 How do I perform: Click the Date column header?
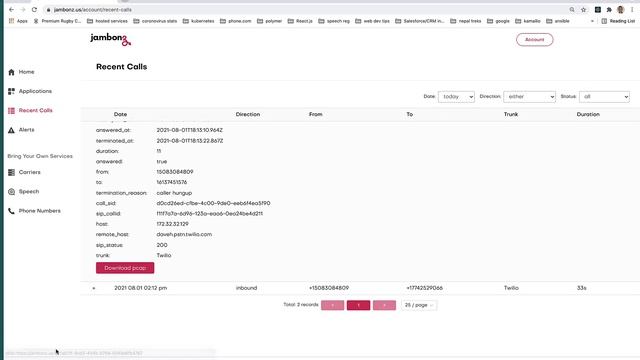(120, 115)
